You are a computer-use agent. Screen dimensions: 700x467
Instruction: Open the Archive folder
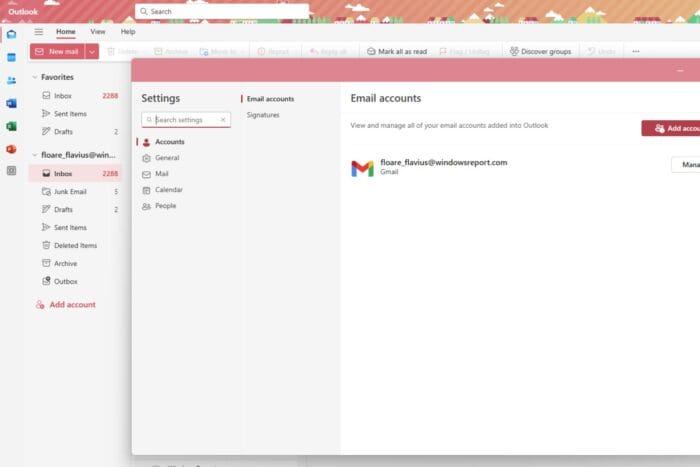point(75,263)
